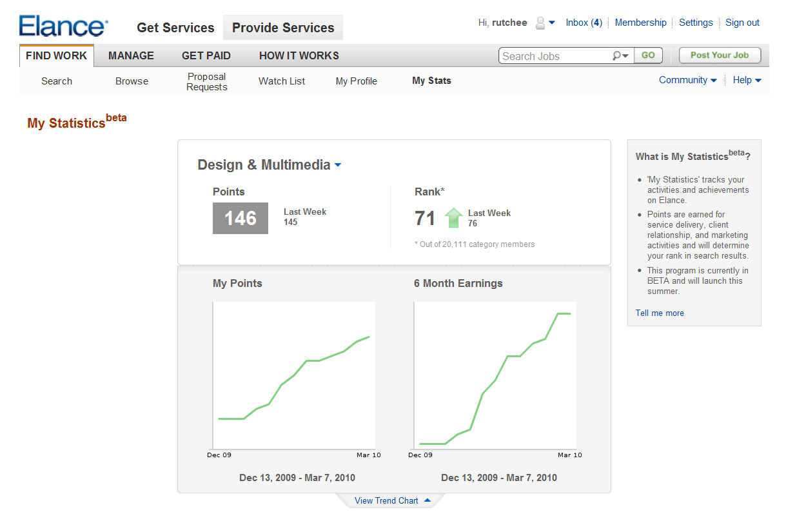Viewport: 786px width, 532px height.
Task: Open the Inbox link
Action: [584, 23]
